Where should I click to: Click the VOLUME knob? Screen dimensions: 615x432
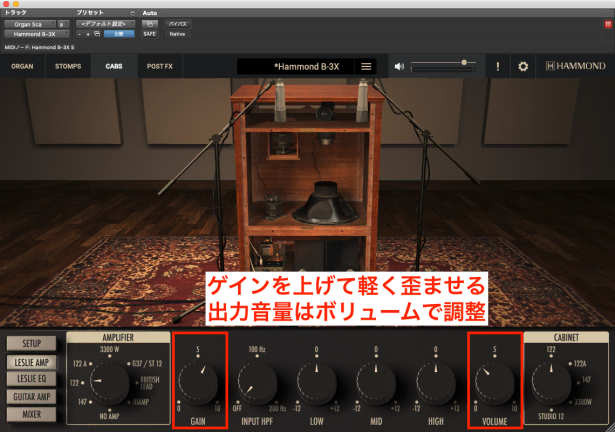[x=495, y=383]
